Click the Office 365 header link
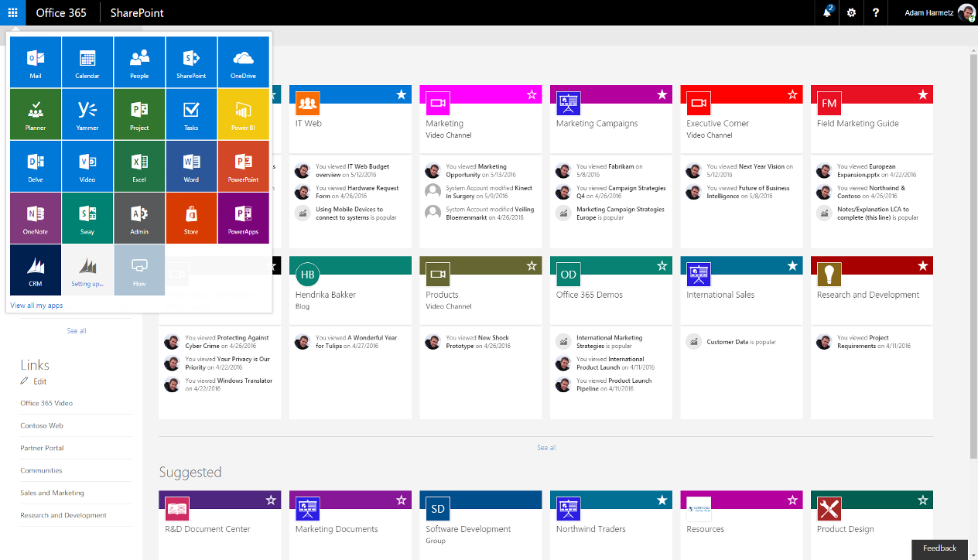The width and height of the screenshot is (978, 560). (61, 12)
